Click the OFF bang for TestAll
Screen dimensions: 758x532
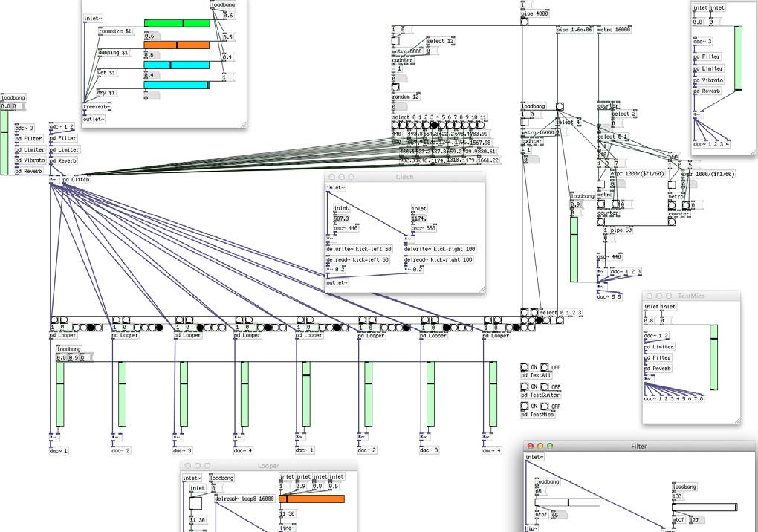545,367
